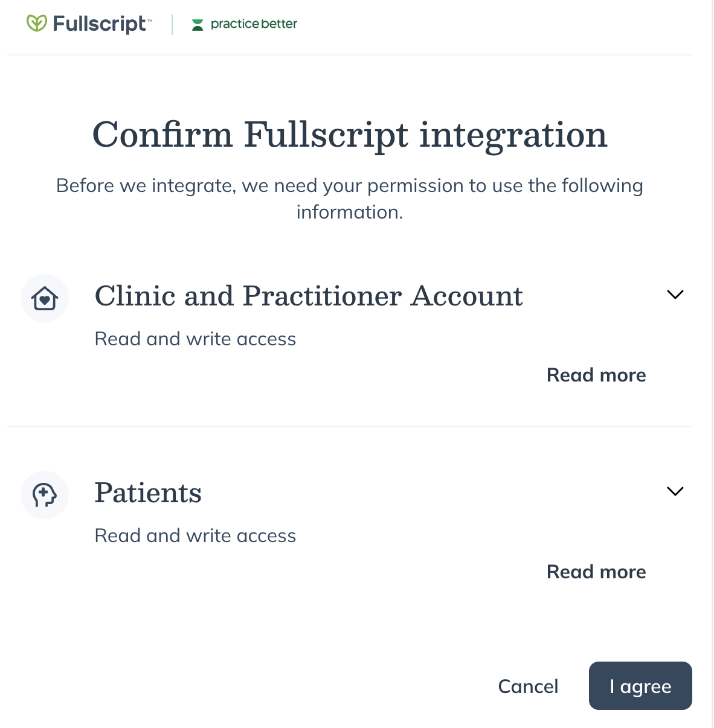
Task: Click the Confirm Fullscript integration title
Action: 350,135
